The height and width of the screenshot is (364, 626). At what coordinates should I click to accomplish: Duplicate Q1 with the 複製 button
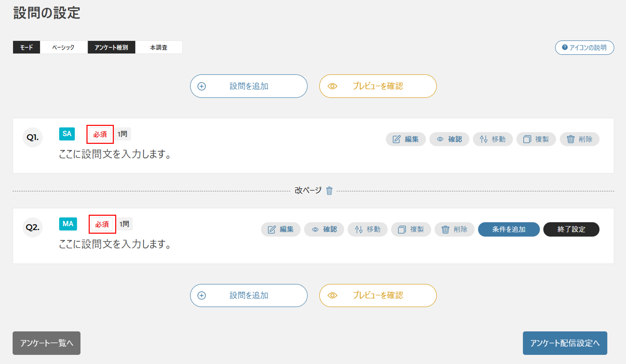point(536,139)
